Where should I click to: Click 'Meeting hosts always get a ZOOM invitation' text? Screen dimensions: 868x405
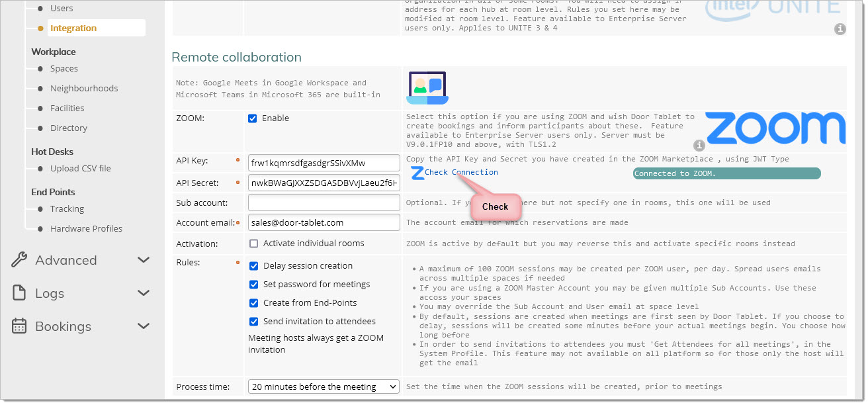tap(316, 343)
